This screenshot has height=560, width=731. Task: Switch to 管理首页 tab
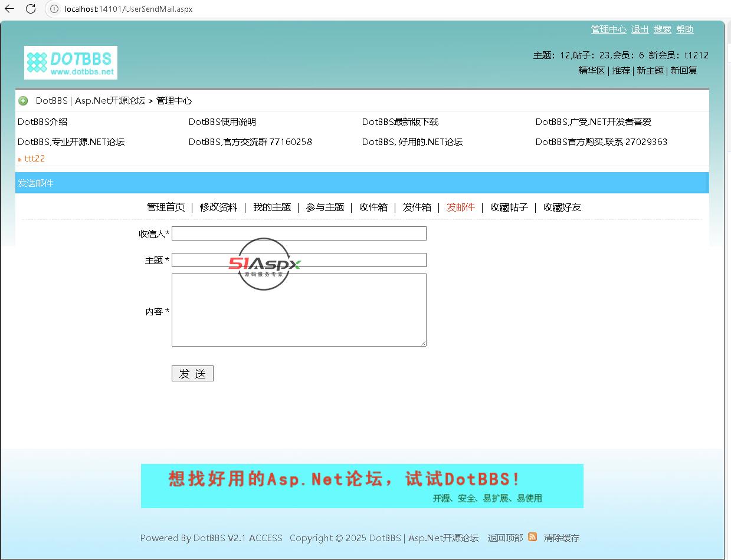pos(166,207)
